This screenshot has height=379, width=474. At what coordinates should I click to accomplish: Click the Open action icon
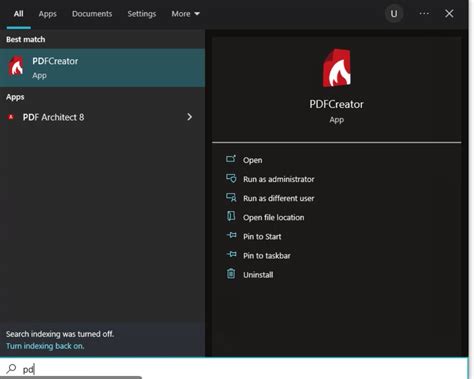tap(231, 159)
